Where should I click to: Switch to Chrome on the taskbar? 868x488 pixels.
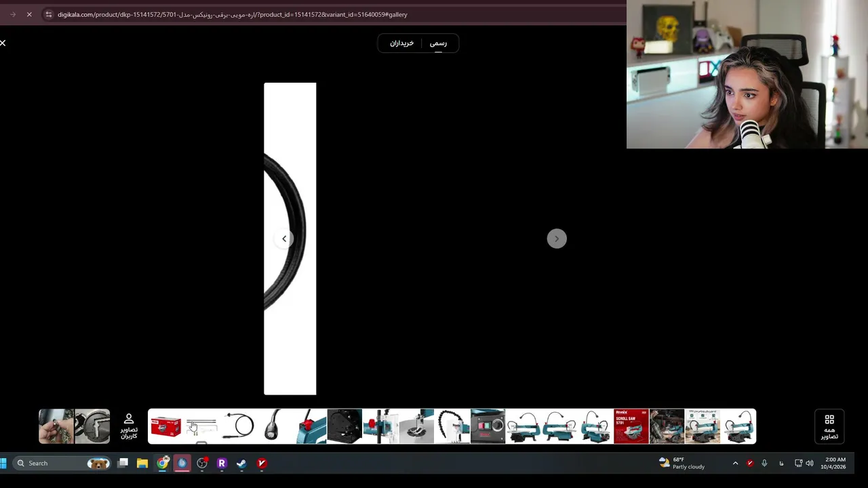click(x=163, y=463)
